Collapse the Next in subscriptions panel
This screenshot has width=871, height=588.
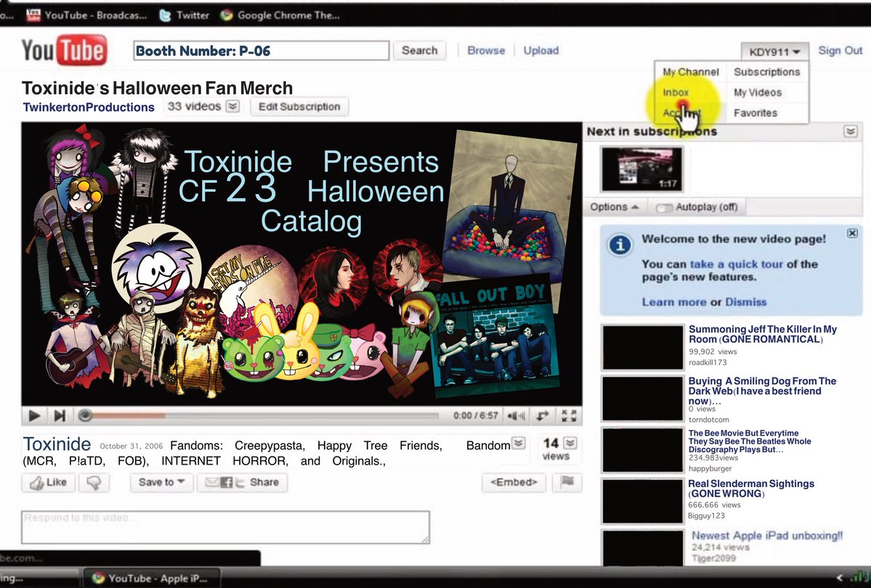tap(851, 131)
